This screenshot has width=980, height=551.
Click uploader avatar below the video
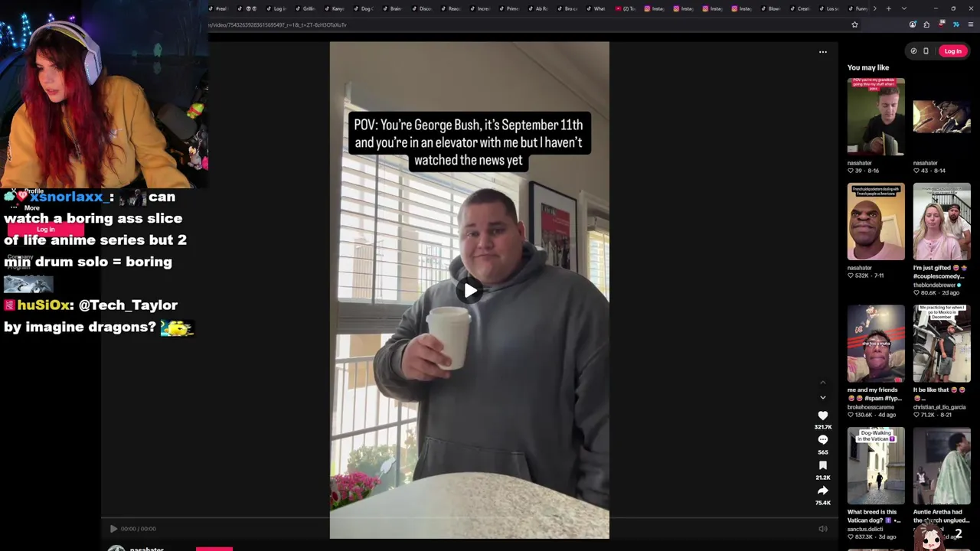116,548
